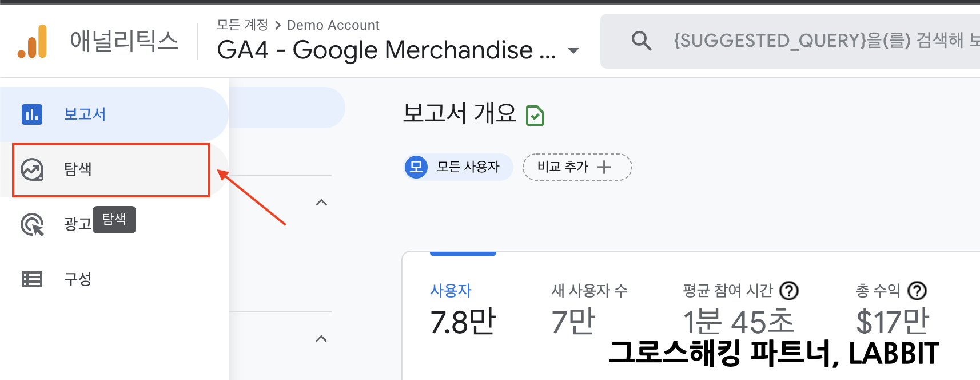Open the 보고서 (Reports) bar chart icon
This screenshot has height=380, width=980.
coord(32,114)
